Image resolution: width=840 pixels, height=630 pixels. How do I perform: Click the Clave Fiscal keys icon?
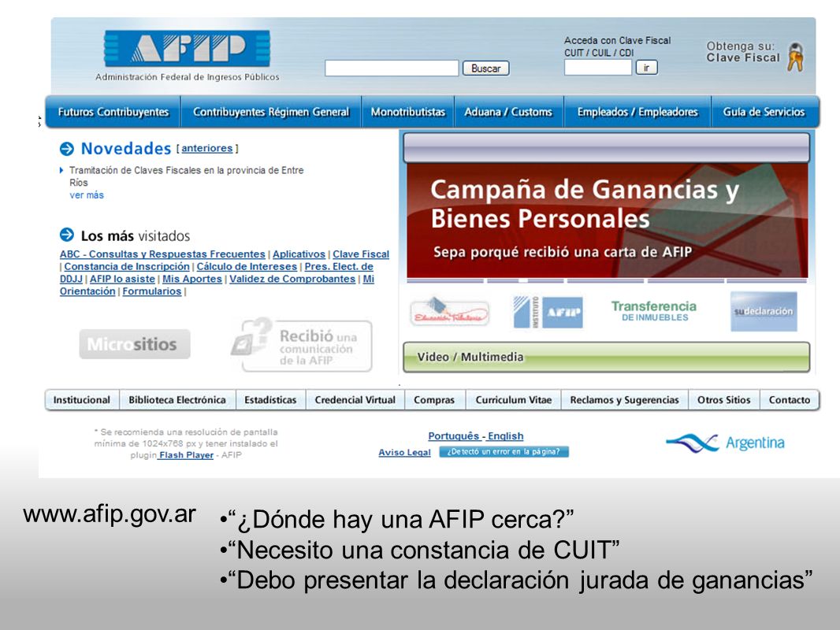click(796, 57)
